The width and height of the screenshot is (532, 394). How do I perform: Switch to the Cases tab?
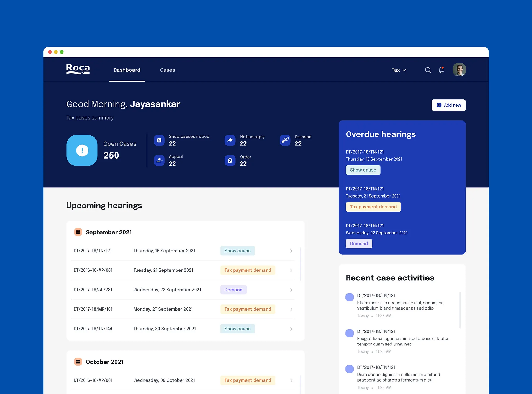tap(167, 70)
